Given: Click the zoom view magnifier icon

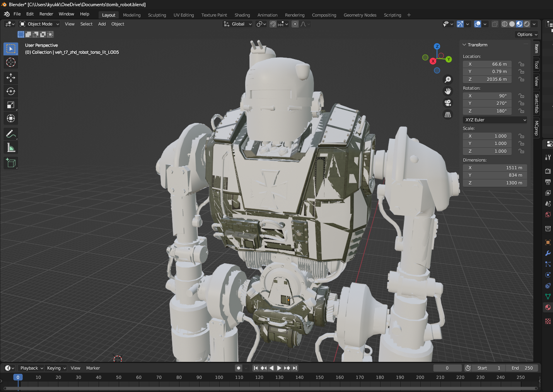Looking at the screenshot, I should [x=448, y=80].
